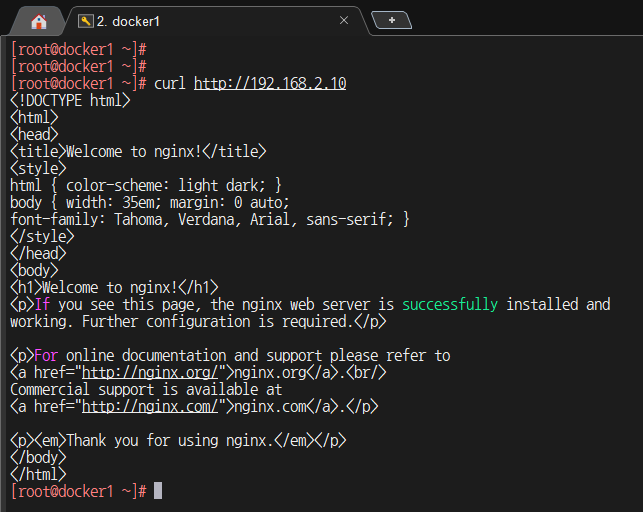This screenshot has height=512, width=643.
Task: Click the "curl" command word
Action: click(170, 84)
